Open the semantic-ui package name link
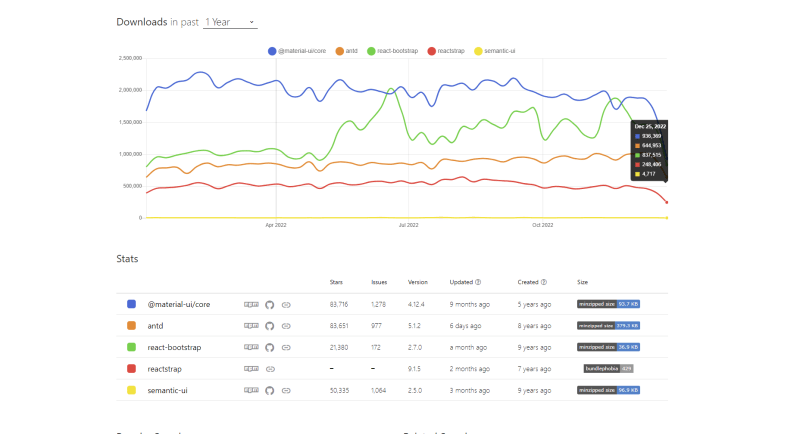The height and width of the screenshot is (434, 800). point(167,390)
